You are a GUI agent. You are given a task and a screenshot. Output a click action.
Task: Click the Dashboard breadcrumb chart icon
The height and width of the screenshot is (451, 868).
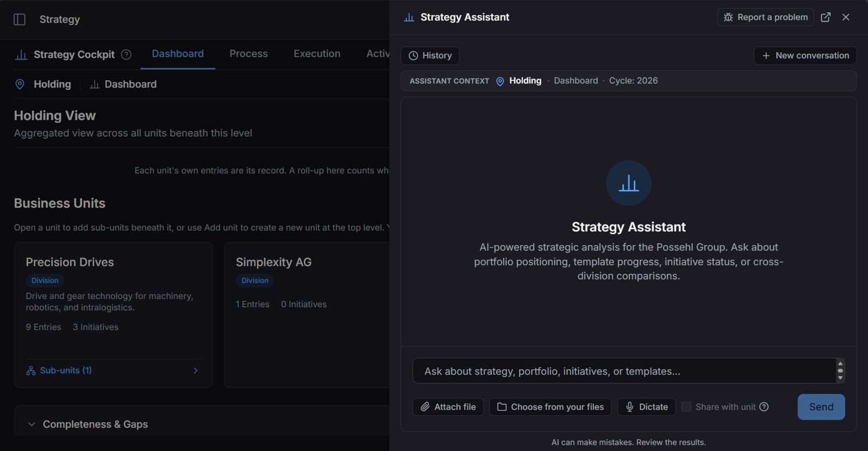(94, 84)
